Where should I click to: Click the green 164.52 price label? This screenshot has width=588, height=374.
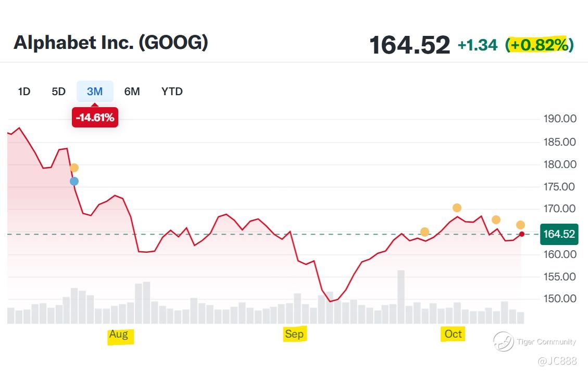click(559, 234)
